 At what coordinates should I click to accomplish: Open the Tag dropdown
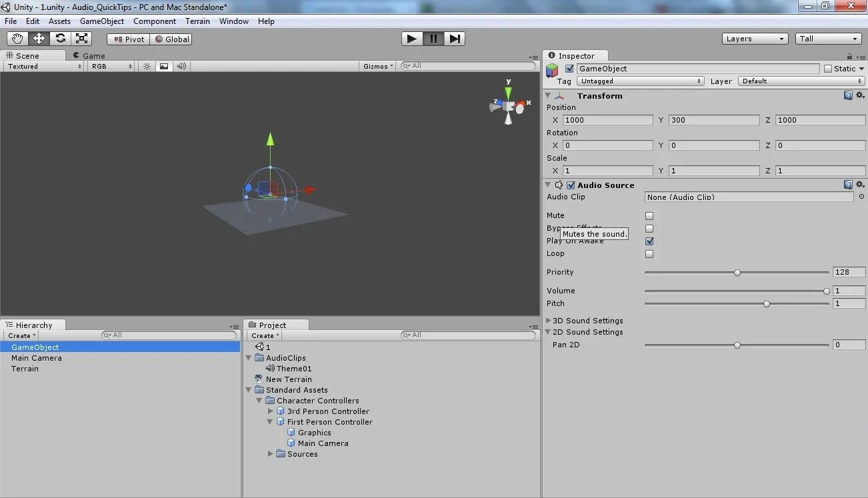(641, 81)
